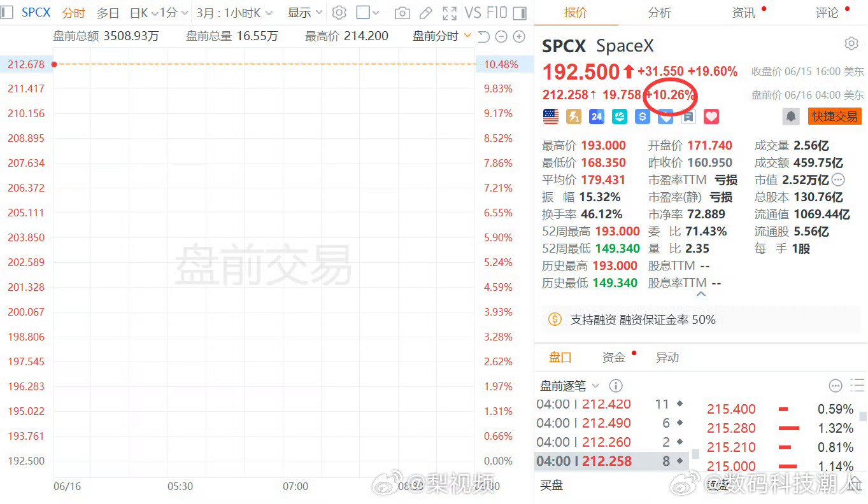Click the blue dollar sign icon

[642, 116]
